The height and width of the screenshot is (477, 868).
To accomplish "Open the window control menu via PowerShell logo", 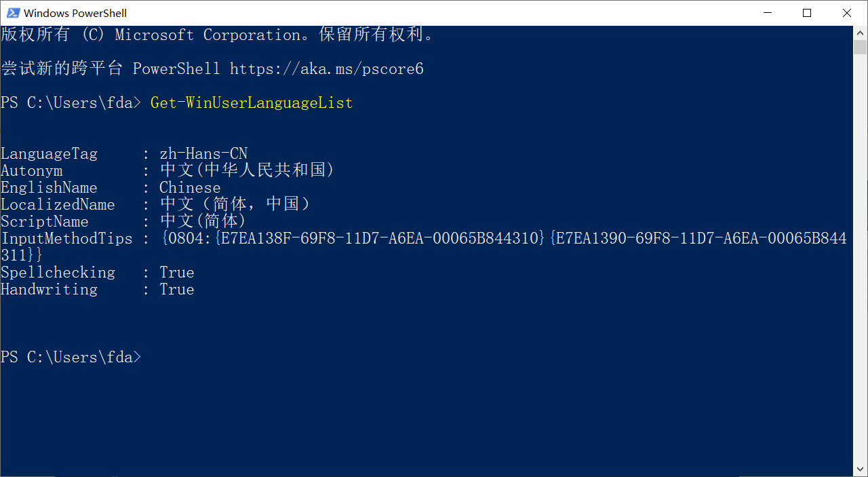I will pyautogui.click(x=12, y=12).
